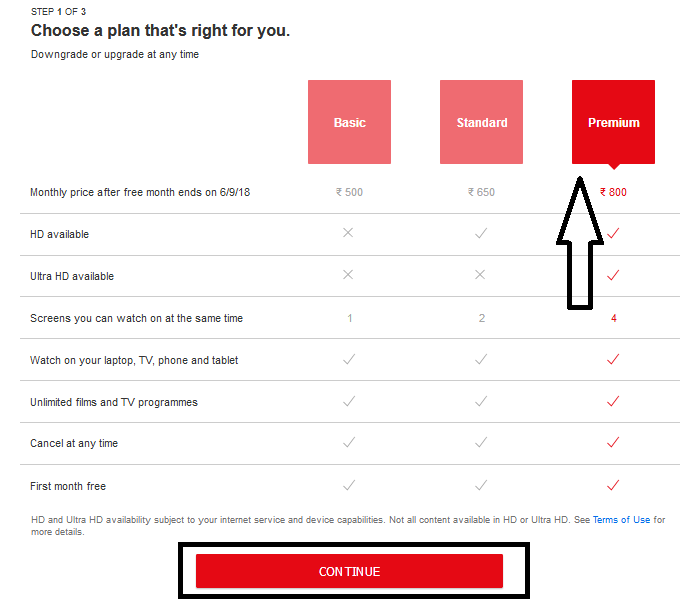Click Basic's Ultra HD cross icon

click(348, 275)
